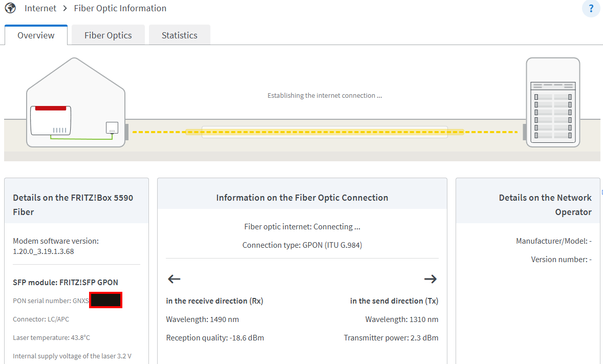Click 'Internal supply voltage of the laser 3.2 V'

72,356
